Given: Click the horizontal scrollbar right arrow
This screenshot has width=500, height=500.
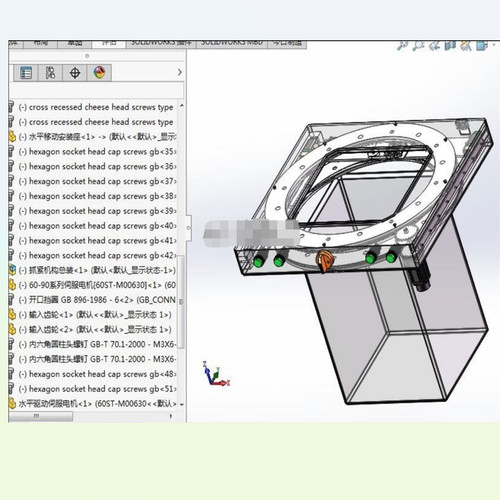Looking at the screenshot, I should pyautogui.click(x=171, y=416).
